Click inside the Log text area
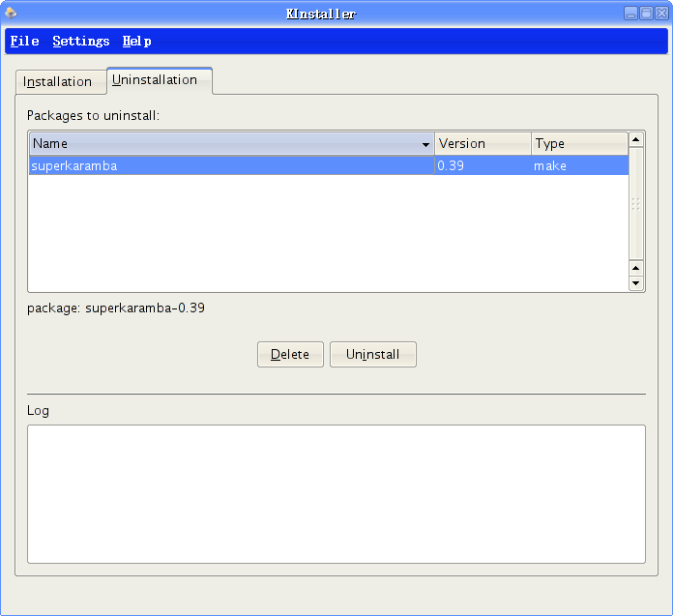 [336, 494]
